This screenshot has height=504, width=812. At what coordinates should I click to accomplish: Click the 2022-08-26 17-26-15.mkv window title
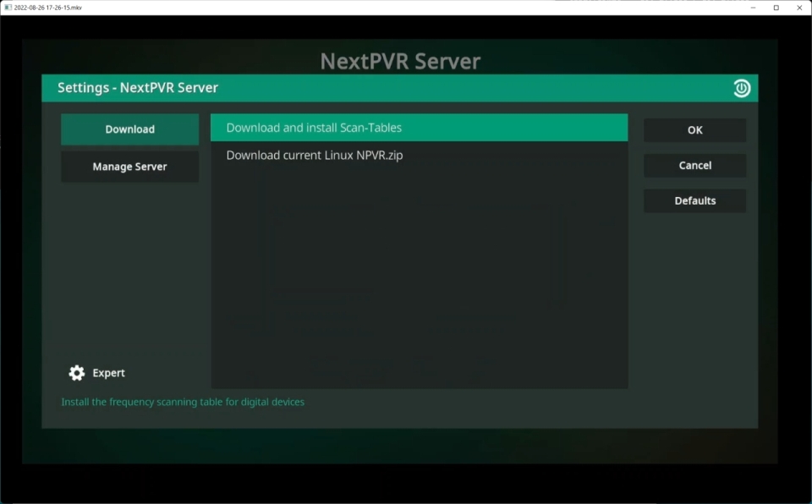(x=48, y=7)
